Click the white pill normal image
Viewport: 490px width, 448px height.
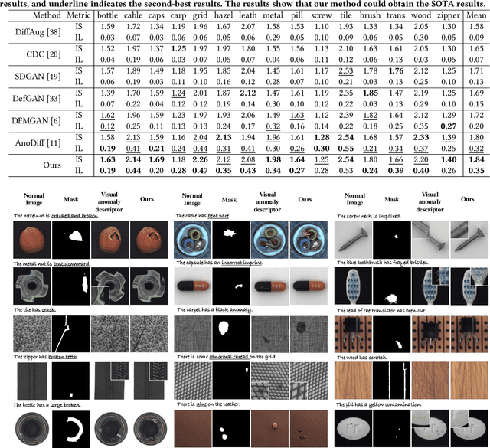(356, 420)
